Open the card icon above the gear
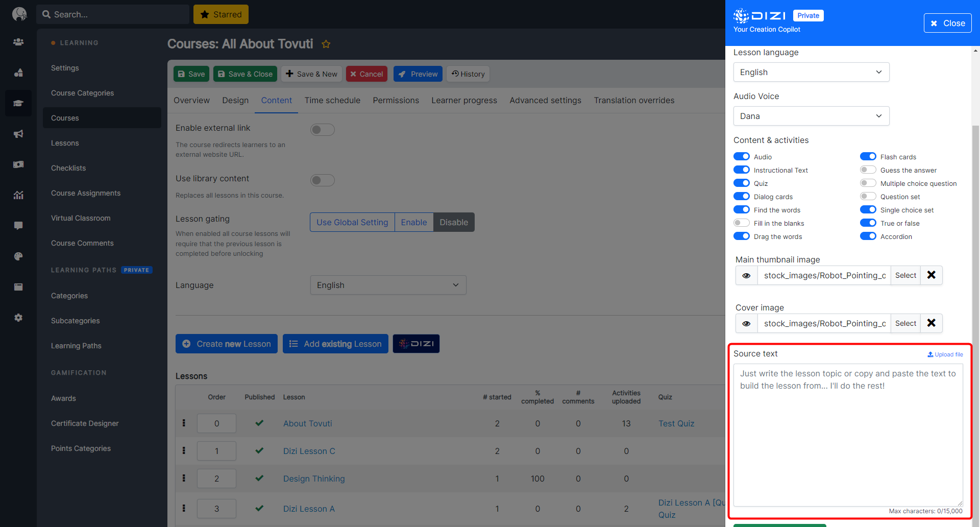The height and width of the screenshot is (527, 980). click(x=18, y=287)
